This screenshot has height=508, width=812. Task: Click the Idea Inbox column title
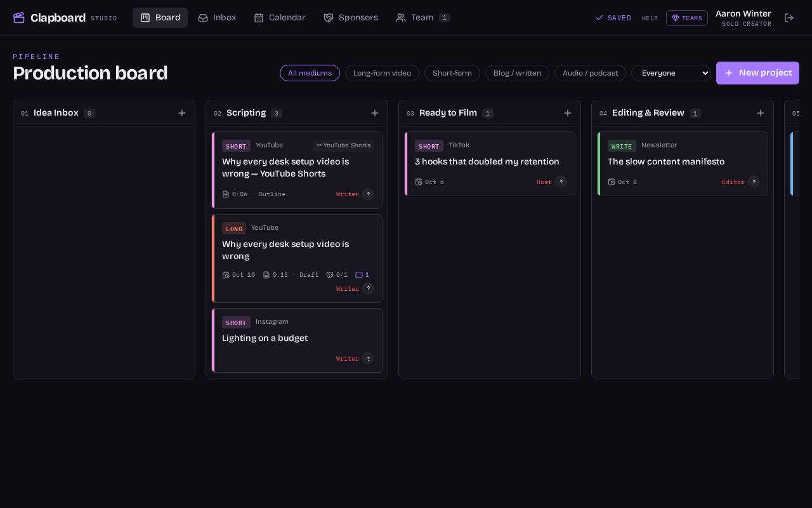click(x=56, y=113)
